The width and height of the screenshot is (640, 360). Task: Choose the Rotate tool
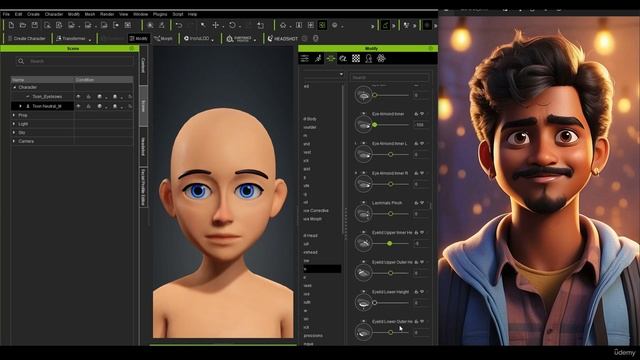tap(232, 25)
